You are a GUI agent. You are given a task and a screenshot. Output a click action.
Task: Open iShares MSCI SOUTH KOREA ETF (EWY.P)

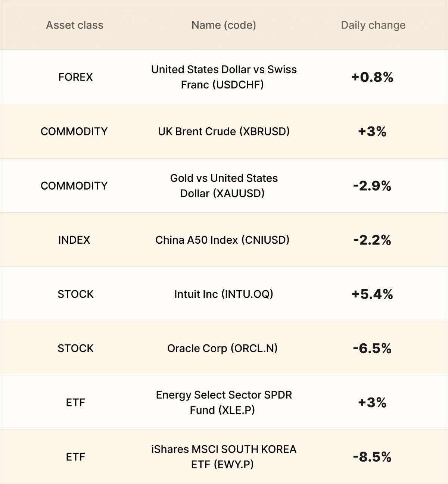click(224, 457)
